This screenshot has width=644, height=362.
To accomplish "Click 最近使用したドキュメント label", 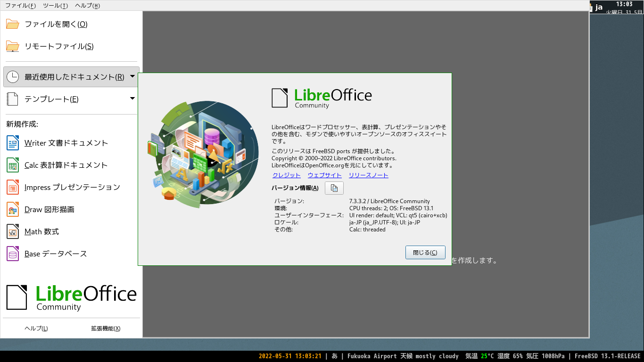I will coord(74,77).
